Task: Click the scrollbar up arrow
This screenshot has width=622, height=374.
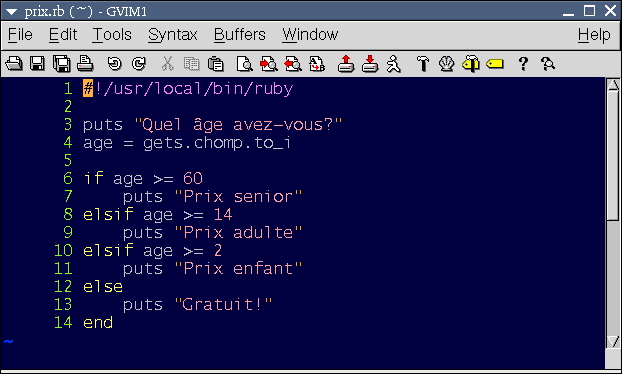Action: pyautogui.click(x=613, y=85)
